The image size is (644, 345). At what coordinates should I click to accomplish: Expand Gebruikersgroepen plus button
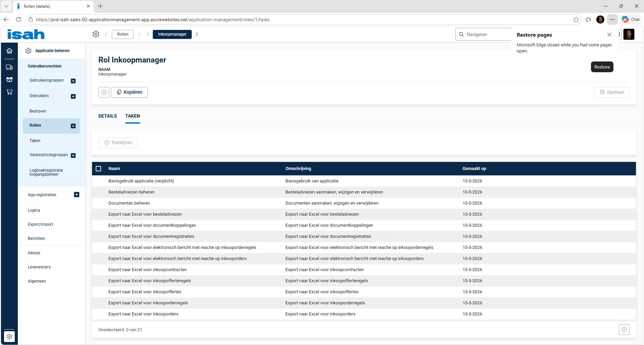click(73, 81)
